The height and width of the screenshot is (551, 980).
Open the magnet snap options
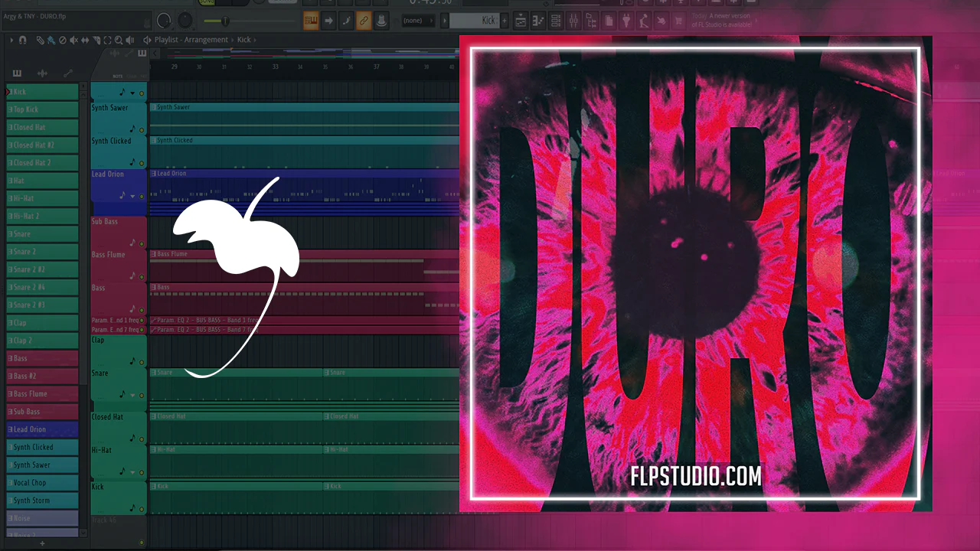pyautogui.click(x=23, y=40)
